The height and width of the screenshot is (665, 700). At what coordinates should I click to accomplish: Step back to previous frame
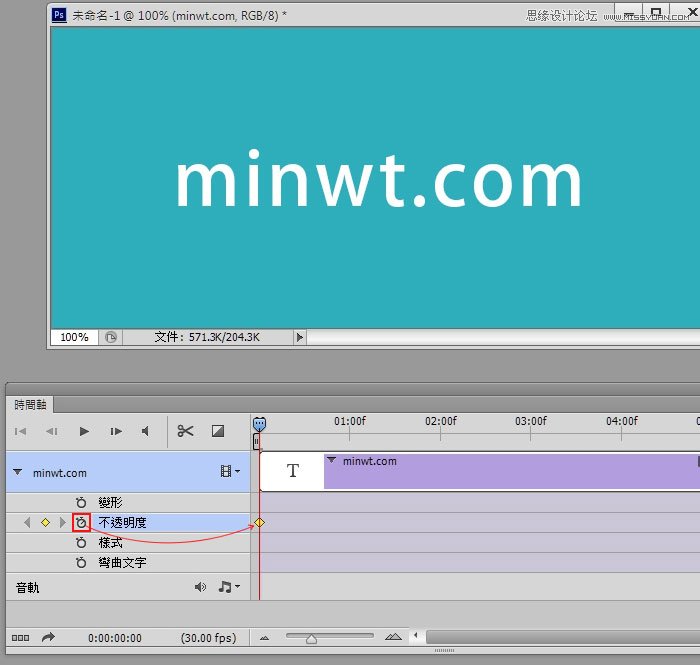tap(52, 431)
